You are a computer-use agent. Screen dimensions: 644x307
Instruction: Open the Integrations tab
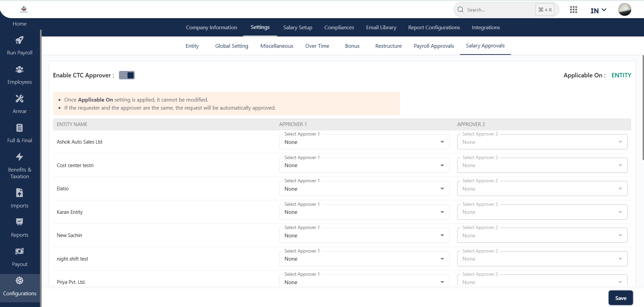[486, 27]
